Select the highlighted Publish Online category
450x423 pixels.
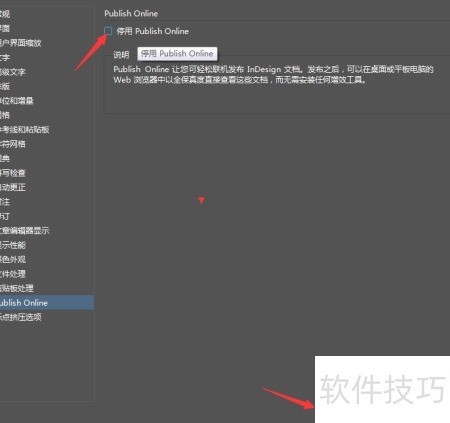tap(47, 303)
